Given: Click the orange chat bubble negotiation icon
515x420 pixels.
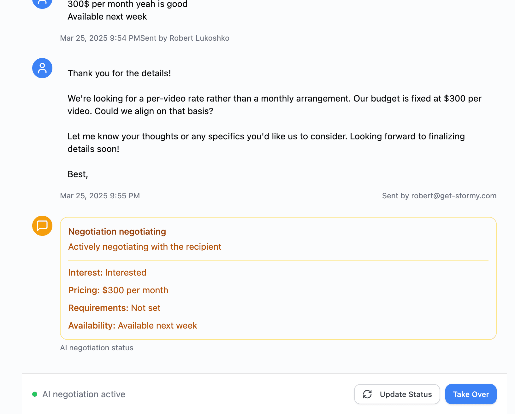Looking at the screenshot, I should click(42, 226).
